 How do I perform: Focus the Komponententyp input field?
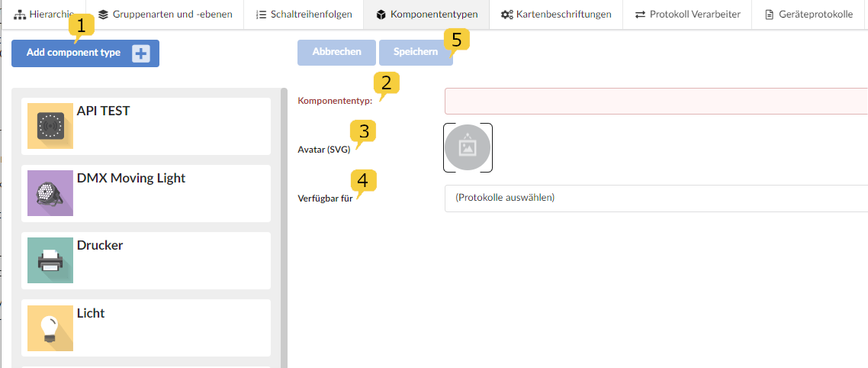click(x=656, y=101)
